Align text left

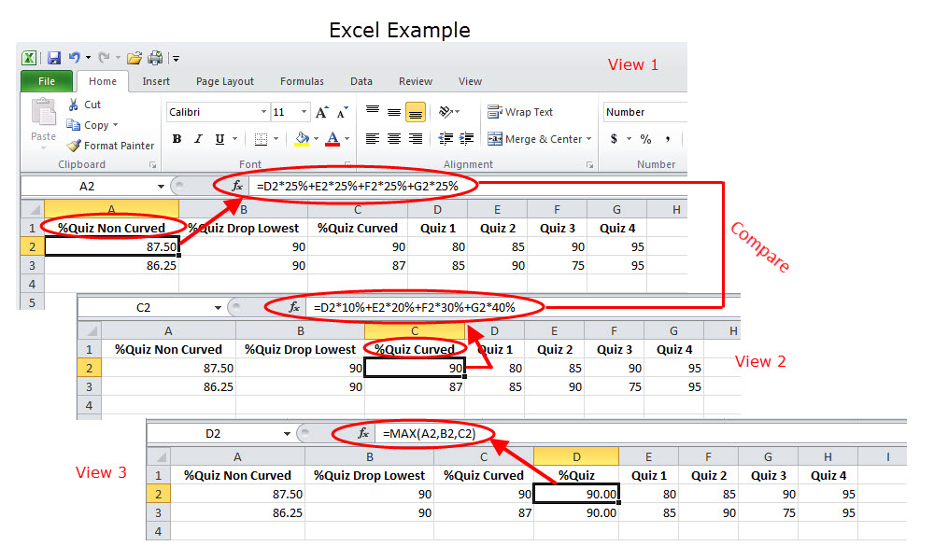(373, 139)
